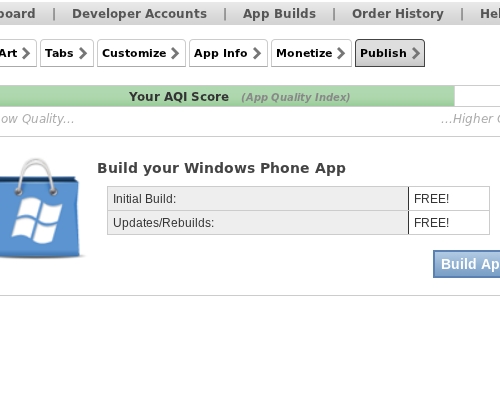Click the Updates/Rebuilds FREE! cell
The width and height of the screenshot is (500, 400).
click(449, 223)
